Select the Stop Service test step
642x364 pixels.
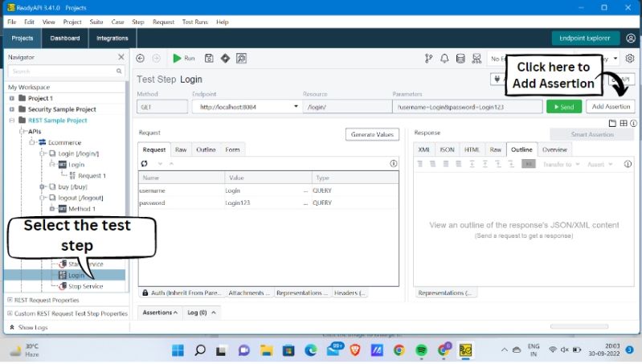coord(85,286)
